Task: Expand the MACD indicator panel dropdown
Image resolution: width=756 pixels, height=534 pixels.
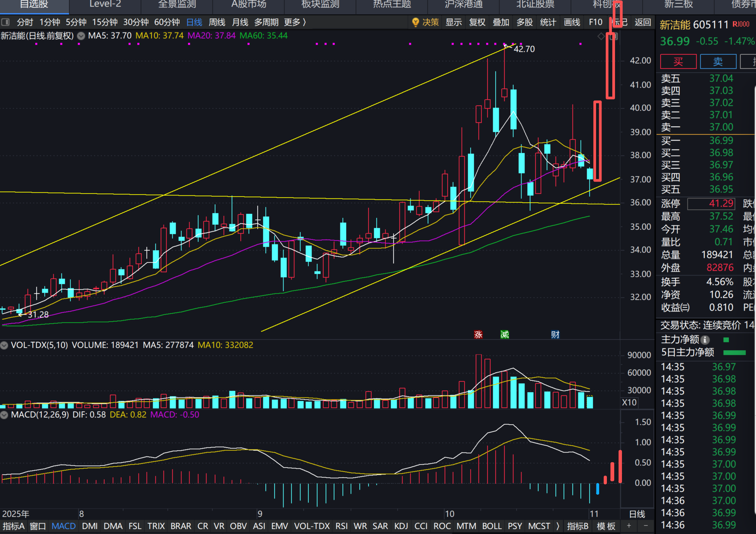Action: coord(4,415)
